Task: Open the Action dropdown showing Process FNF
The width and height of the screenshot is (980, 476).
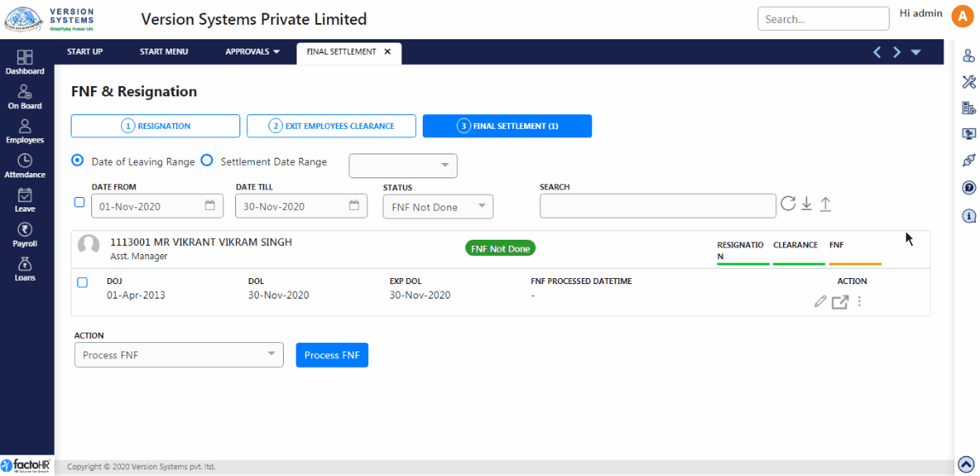Action: (x=178, y=355)
